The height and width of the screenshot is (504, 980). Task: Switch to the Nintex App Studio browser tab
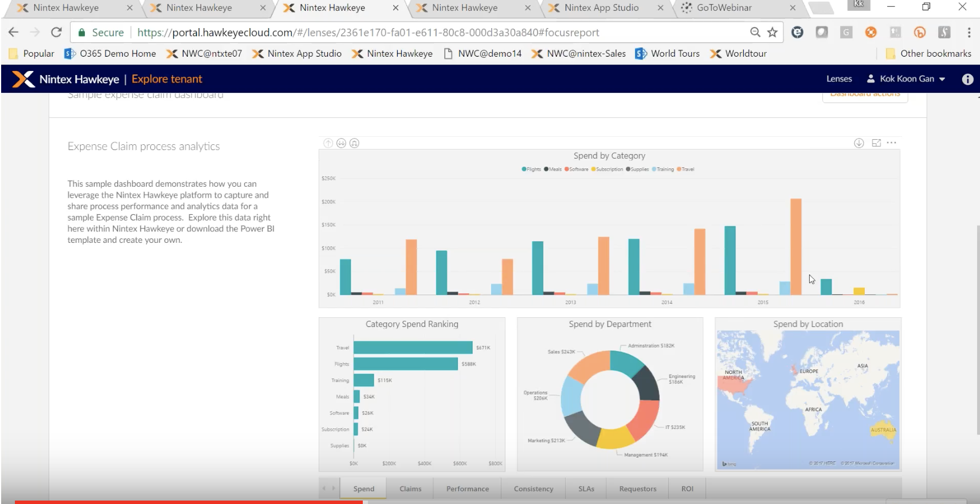coord(603,8)
